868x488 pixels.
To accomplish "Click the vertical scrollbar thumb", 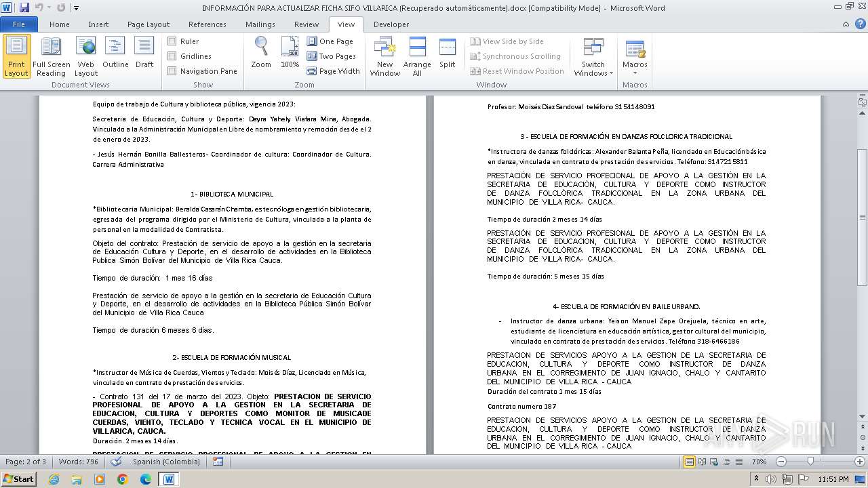I will [x=862, y=216].
